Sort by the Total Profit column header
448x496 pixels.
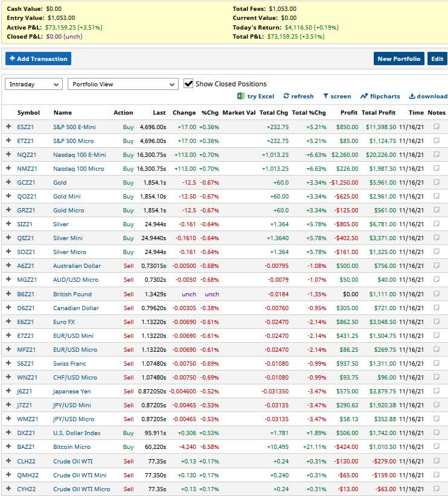[379, 112]
